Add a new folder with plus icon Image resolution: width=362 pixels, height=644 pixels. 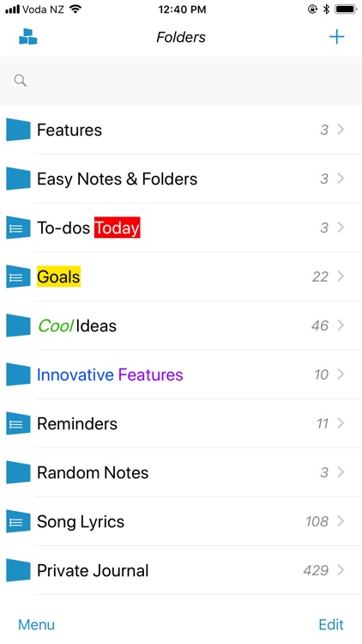[x=336, y=37]
